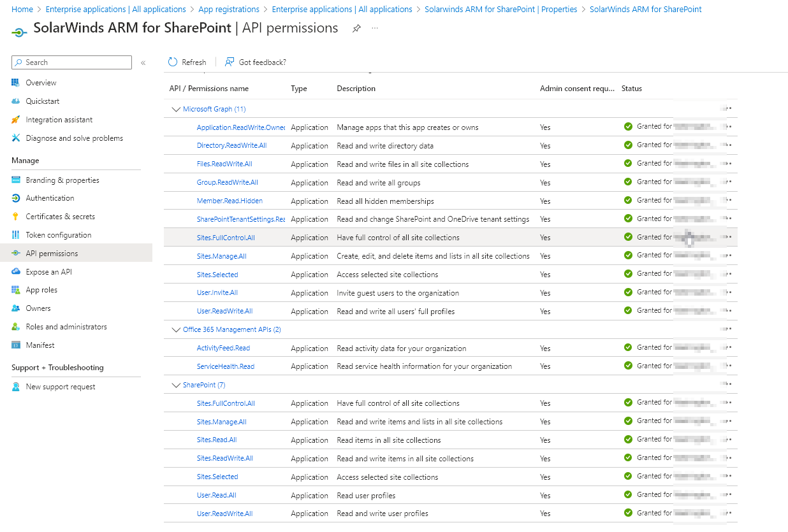The width and height of the screenshot is (788, 532).
Task: Open the User.Invite.All permission link
Action: pyautogui.click(x=217, y=293)
